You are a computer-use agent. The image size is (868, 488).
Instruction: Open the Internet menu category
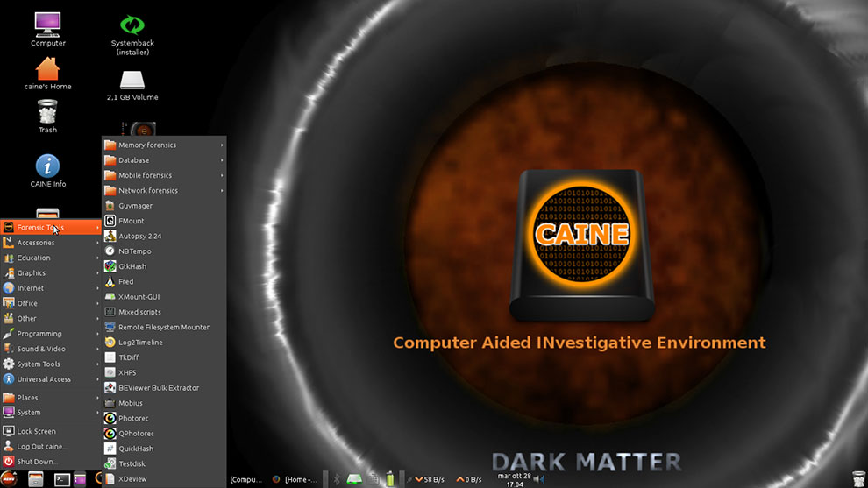pos(51,288)
